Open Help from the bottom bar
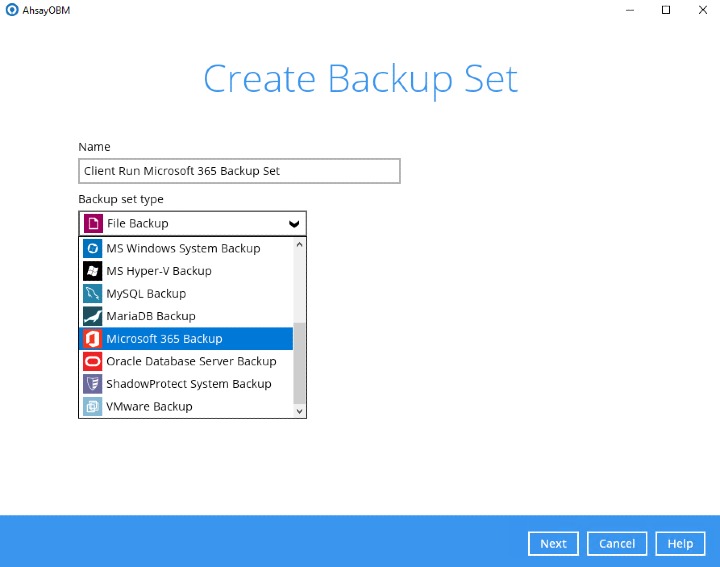This screenshot has height=567, width=720. tap(680, 543)
